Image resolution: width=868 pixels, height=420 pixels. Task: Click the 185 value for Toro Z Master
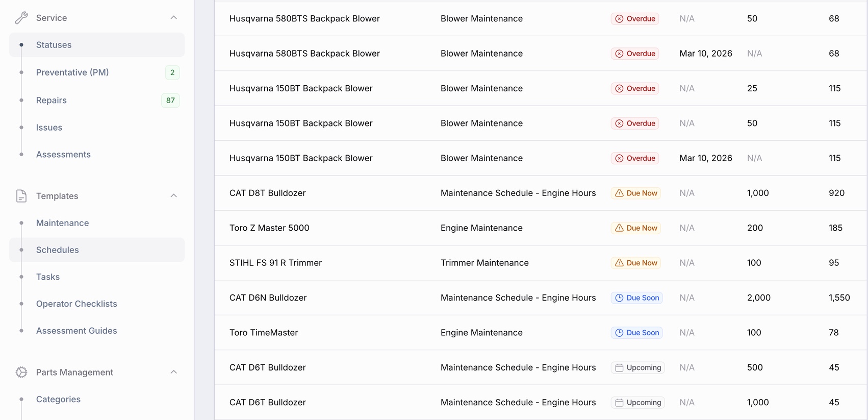point(836,228)
